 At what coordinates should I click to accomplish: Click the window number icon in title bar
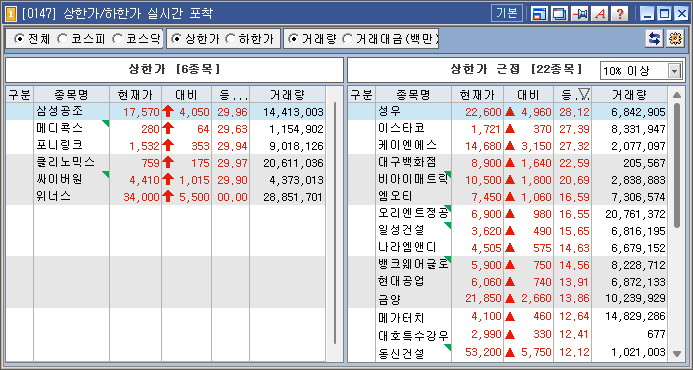click(x=12, y=14)
